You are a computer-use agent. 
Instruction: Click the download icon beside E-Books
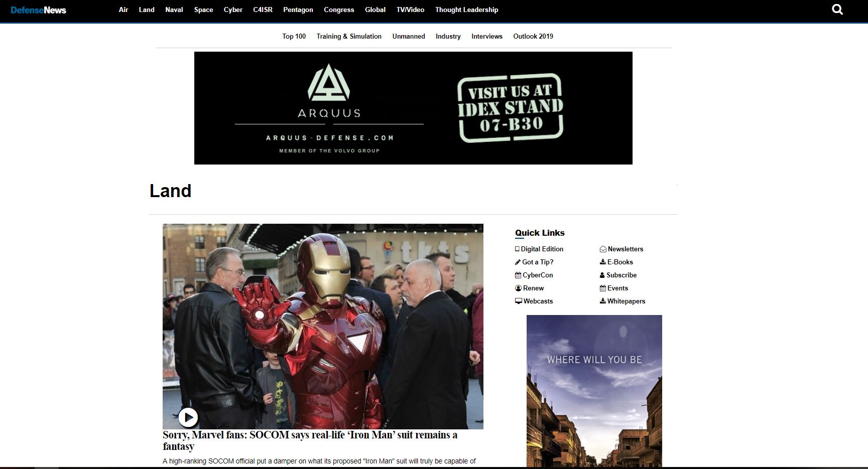pos(602,262)
